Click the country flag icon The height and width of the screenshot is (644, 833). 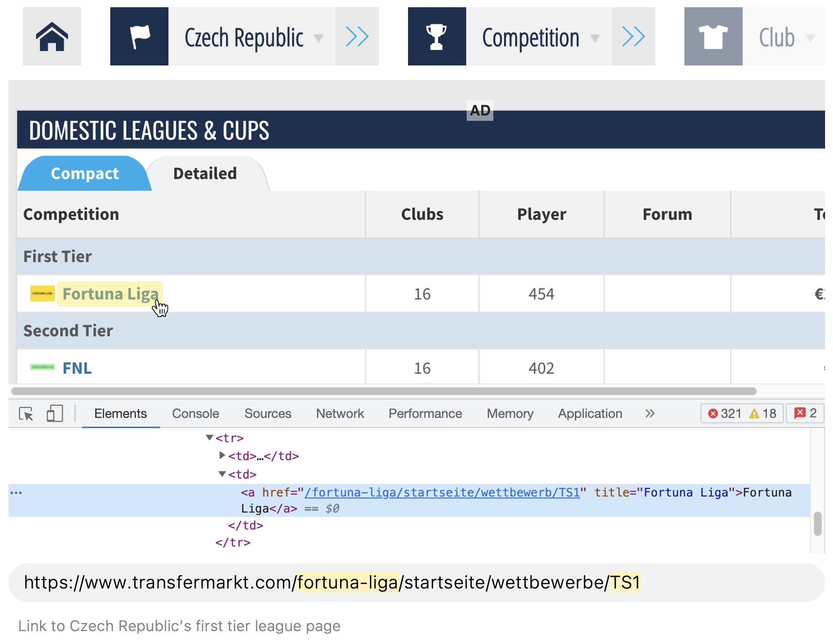click(x=139, y=36)
